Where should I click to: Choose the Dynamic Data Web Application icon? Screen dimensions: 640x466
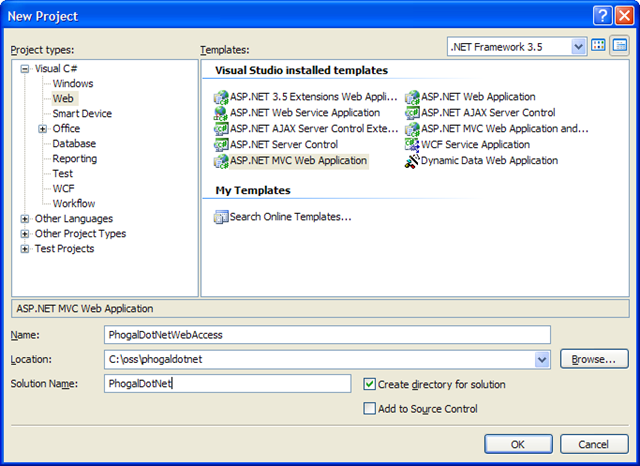[412, 161]
